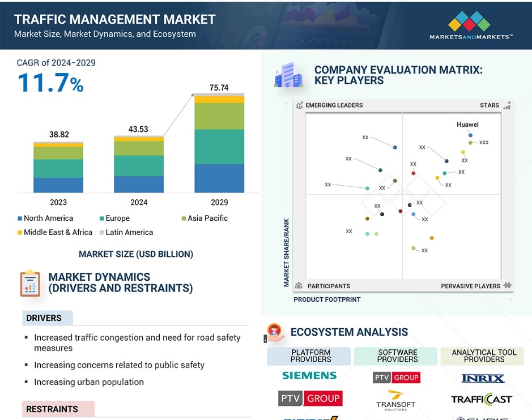Click the 'PARTICIPANTS' quadrant label
Image resolution: width=532 pixels, height=420 pixels.
pos(329,286)
